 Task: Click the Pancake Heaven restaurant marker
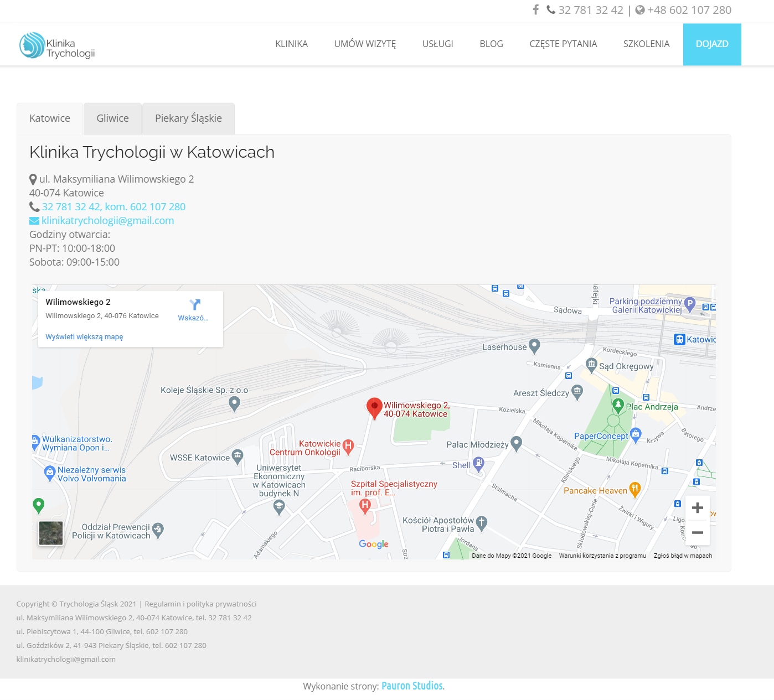(635, 489)
